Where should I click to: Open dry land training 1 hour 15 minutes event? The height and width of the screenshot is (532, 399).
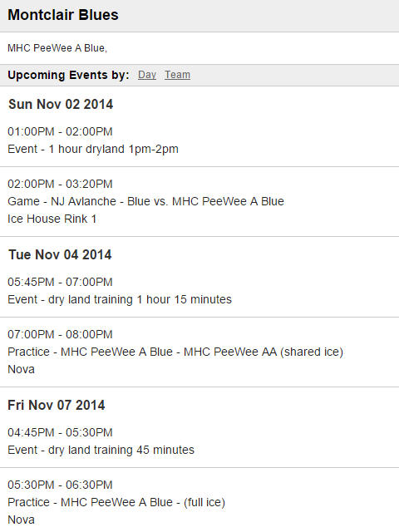pos(120,299)
